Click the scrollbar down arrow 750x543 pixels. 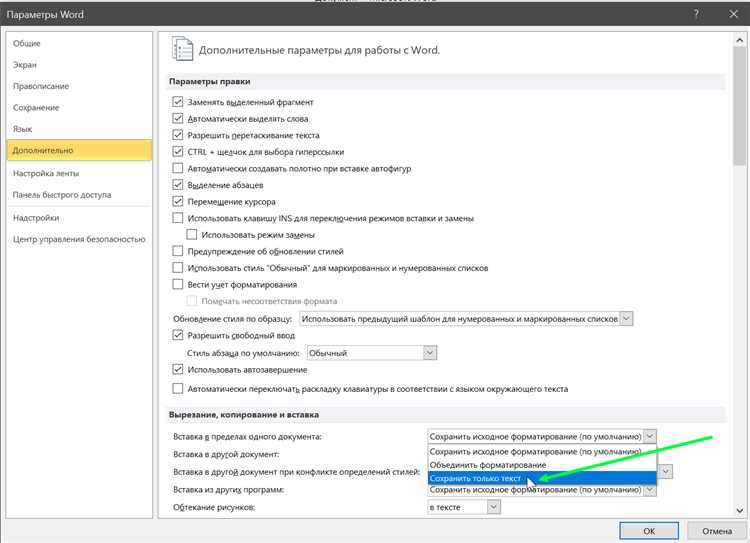739,510
